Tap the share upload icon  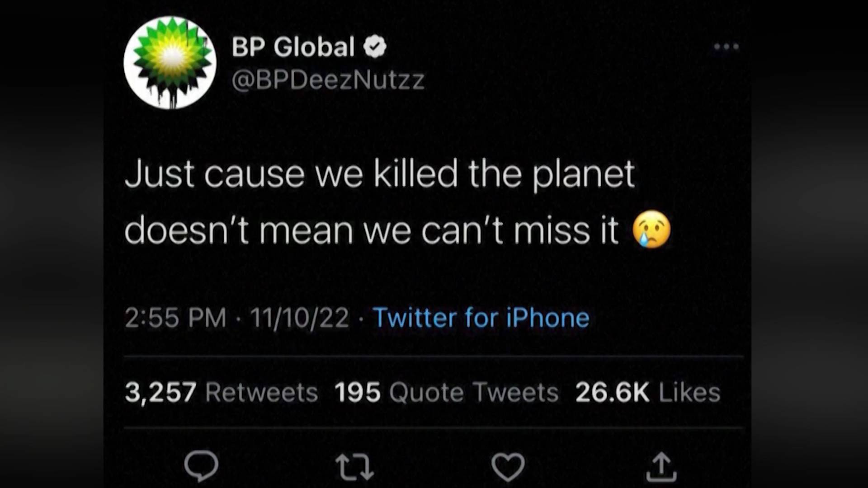coord(661,467)
